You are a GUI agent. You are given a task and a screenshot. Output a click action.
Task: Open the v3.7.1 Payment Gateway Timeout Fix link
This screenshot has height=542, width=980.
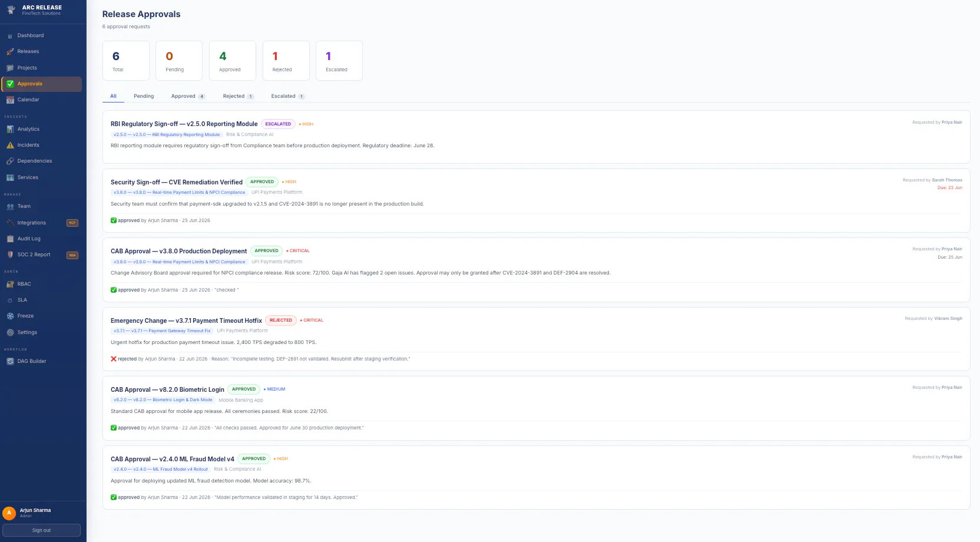pos(162,331)
